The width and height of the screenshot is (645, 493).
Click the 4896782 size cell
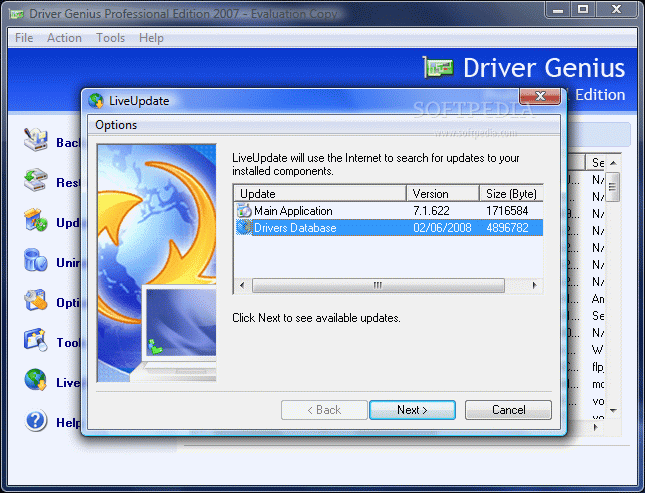tap(507, 228)
